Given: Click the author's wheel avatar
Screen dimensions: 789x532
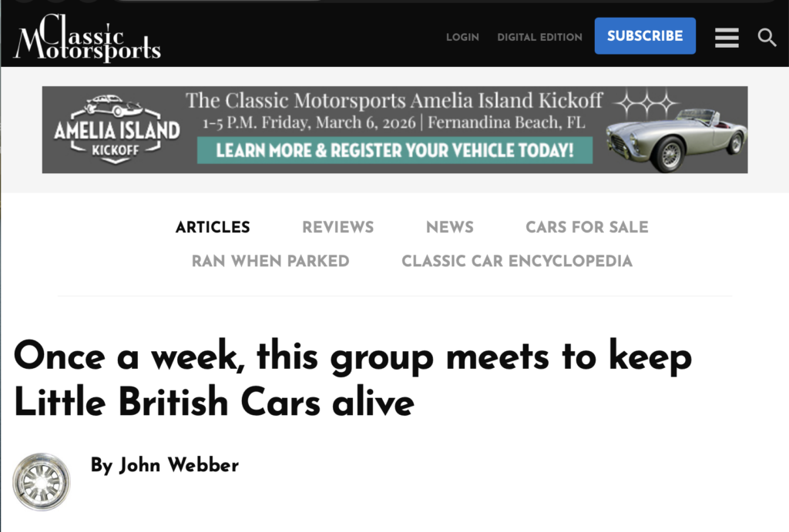Looking at the screenshot, I should pos(41,481).
